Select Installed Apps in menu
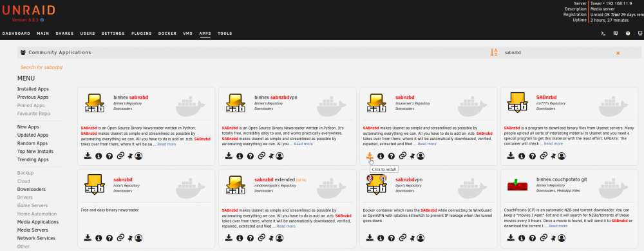Screen dimensions: 644x251 click(x=33, y=89)
